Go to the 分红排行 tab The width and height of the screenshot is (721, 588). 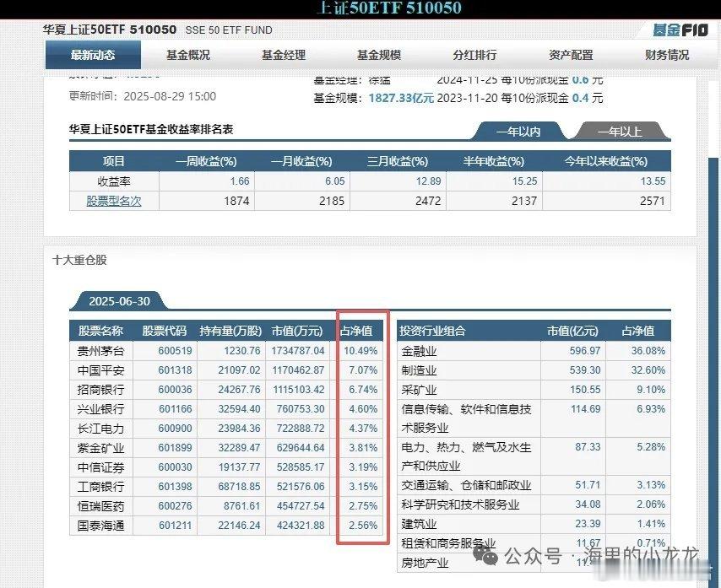(474, 55)
